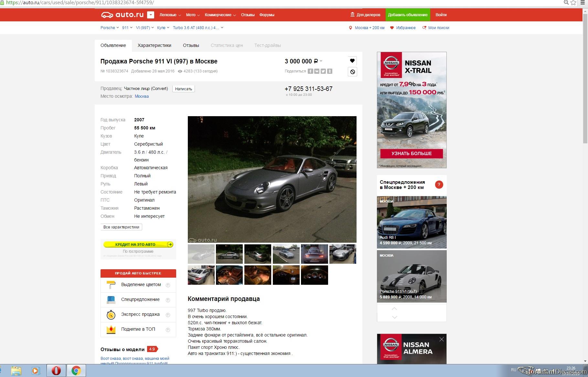Open the dropdown next to auto.ru logo
The height and width of the screenshot is (377, 588).
click(150, 15)
